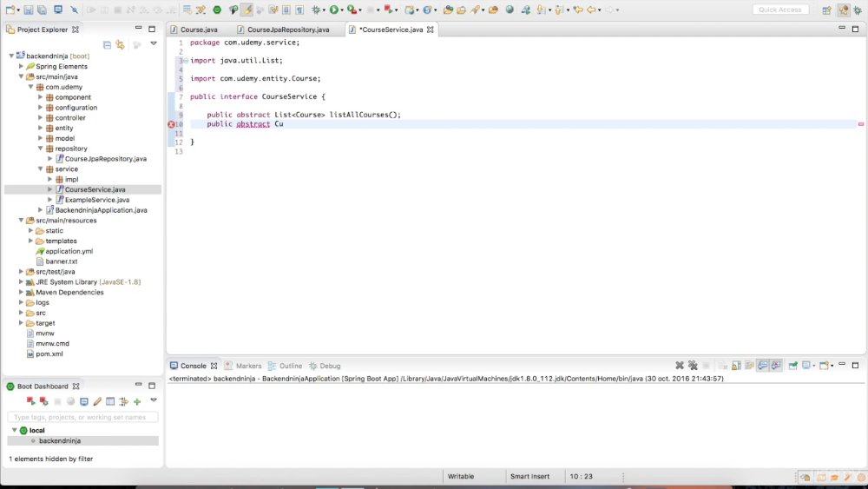Click the Spring Boot Relaunch icon in the toolbar

pyautogui.click(x=391, y=10)
